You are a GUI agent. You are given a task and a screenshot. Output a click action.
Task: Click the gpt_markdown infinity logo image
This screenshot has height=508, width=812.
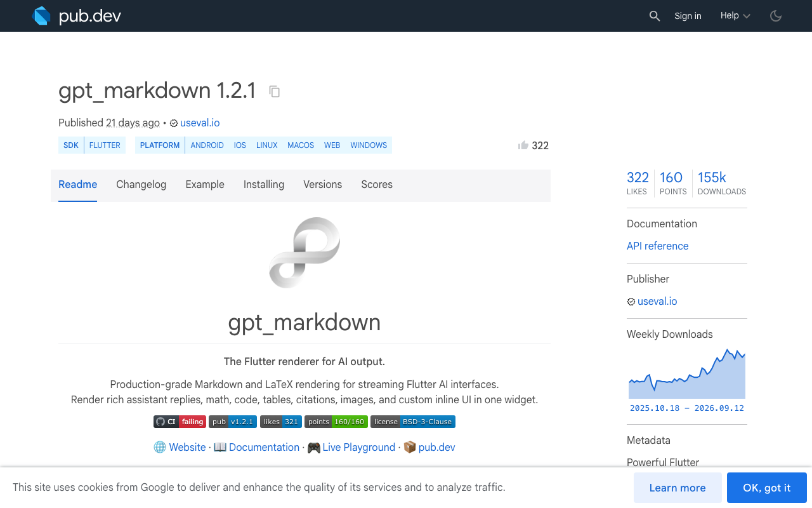pyautogui.click(x=304, y=252)
